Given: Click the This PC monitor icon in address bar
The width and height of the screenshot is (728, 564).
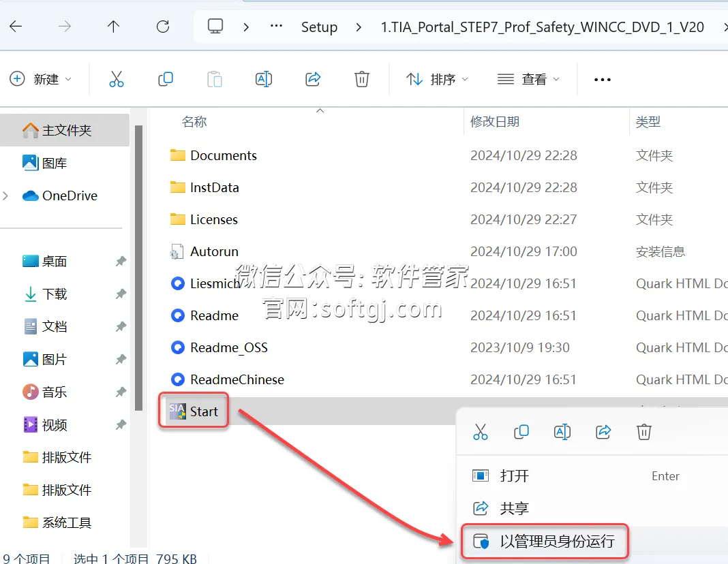Looking at the screenshot, I should tap(215, 27).
